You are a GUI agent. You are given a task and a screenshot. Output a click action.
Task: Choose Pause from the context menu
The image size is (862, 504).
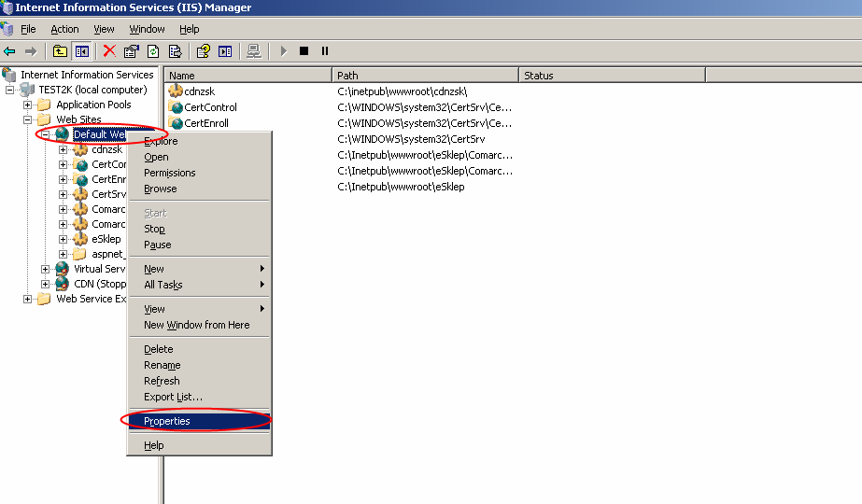[x=200, y=245]
